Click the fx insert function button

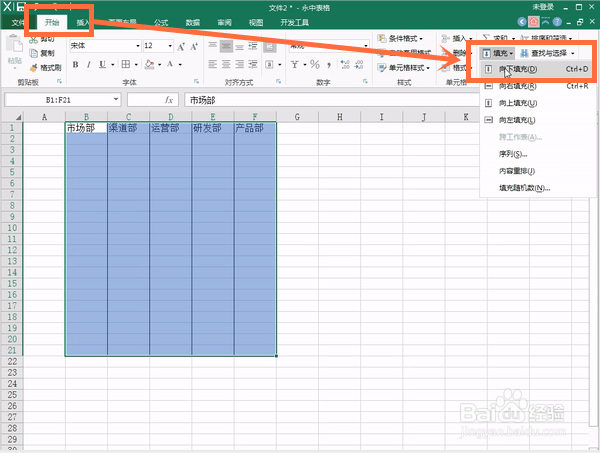tap(169, 100)
